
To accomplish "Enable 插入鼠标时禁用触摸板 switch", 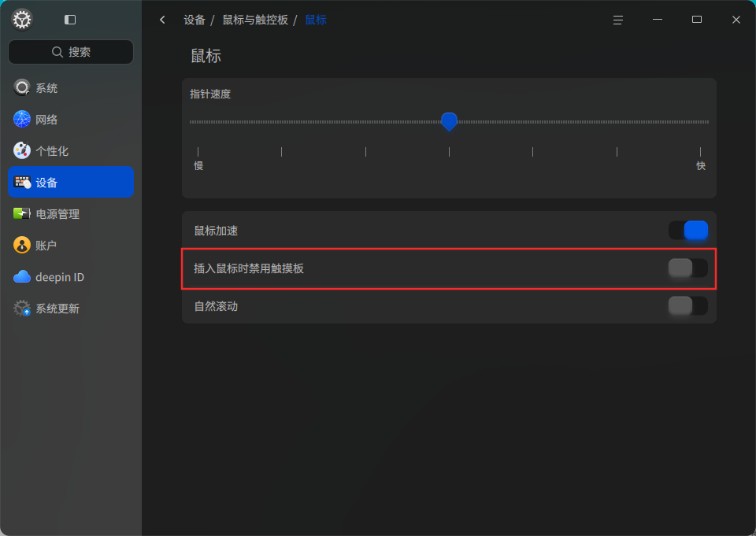I will [x=688, y=268].
